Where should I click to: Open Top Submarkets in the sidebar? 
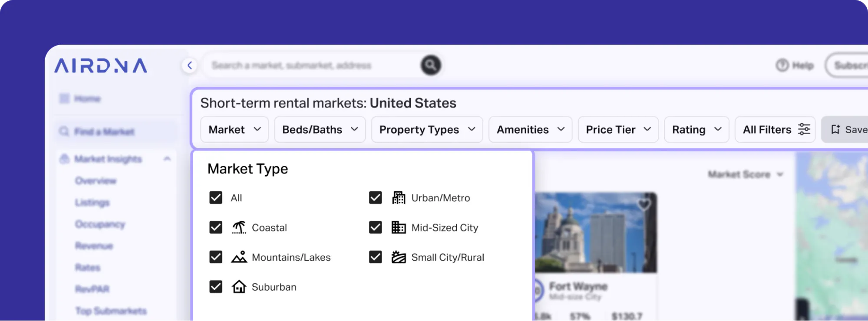tap(111, 311)
